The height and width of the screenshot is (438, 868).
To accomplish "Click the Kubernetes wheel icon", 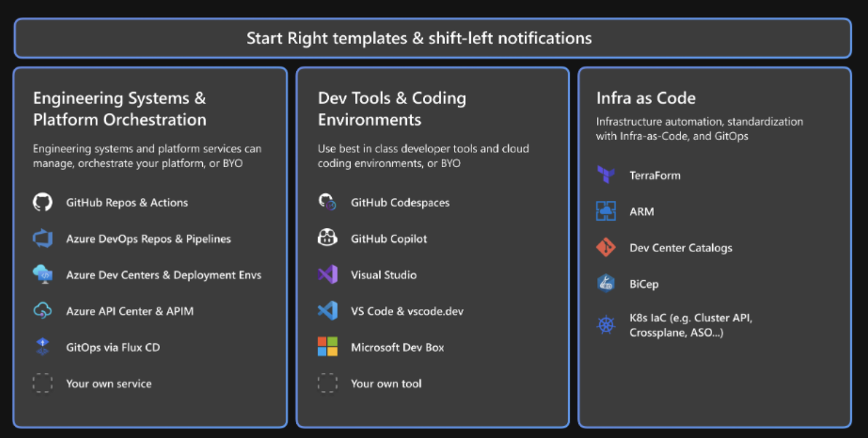I will (x=606, y=325).
